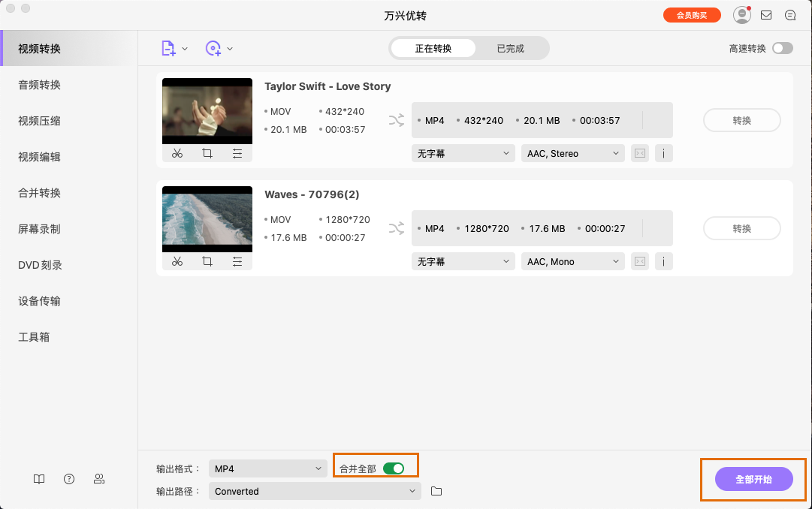Viewport: 812px width, 509px height.
Task: Open the output folder icon
Action: point(436,491)
